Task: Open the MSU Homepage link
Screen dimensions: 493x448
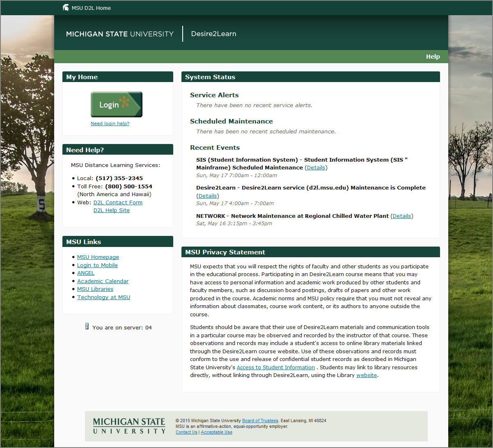Action: coord(98,257)
